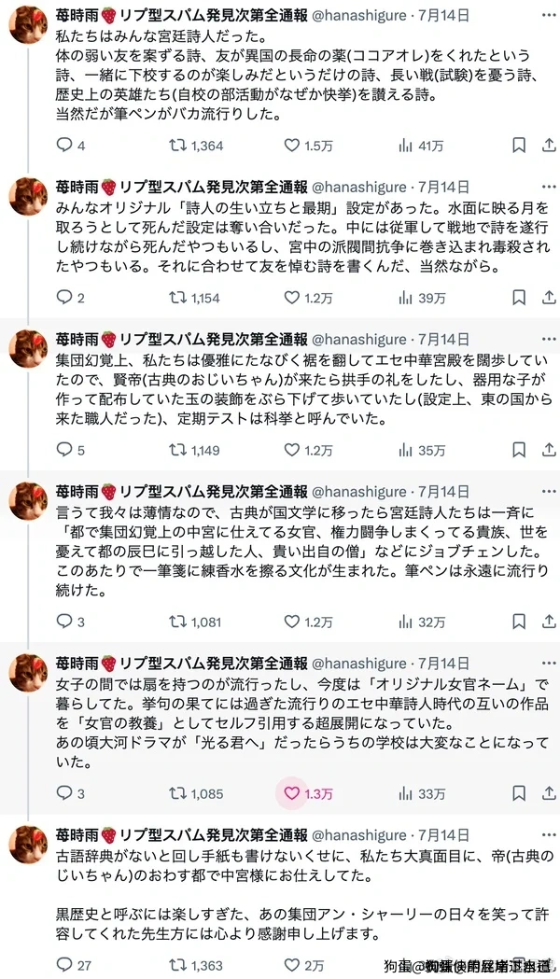Retweet the first tweet with 1,364 retweets
This screenshot has width=560, height=979.
tap(176, 146)
